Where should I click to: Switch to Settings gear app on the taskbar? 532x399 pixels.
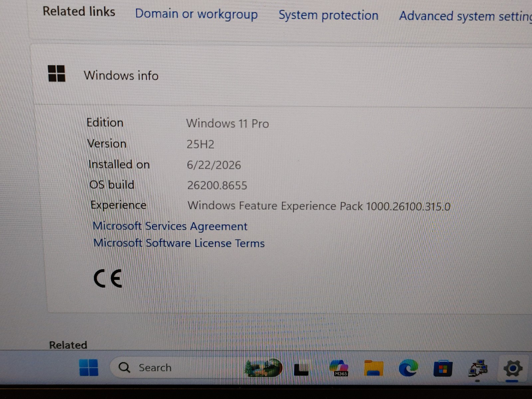click(513, 368)
